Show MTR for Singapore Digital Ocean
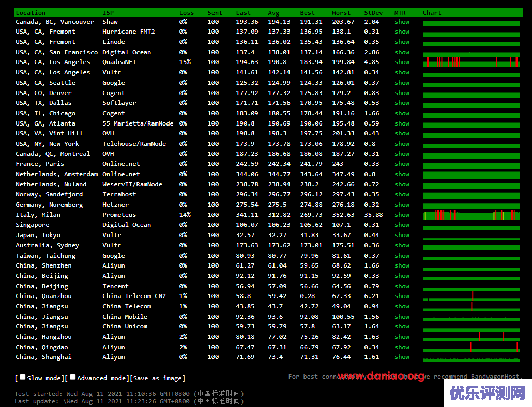Viewport: 532px width, 407px height. tap(402, 225)
